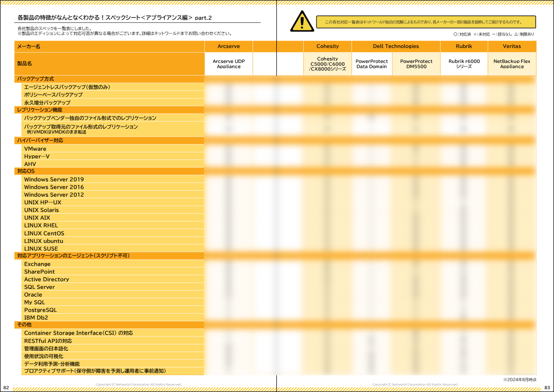Click the NetBackup Flex Appliance cell
The image size is (554, 392).
click(x=512, y=64)
